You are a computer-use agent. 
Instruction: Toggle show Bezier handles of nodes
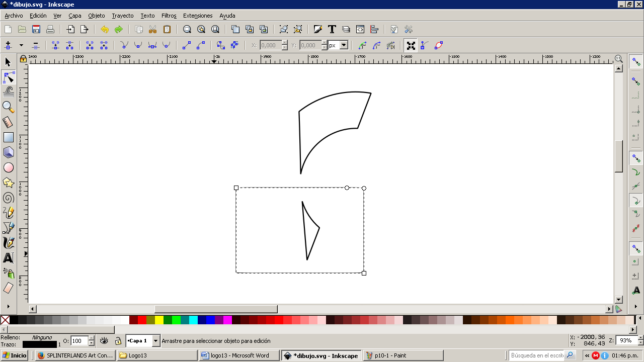(x=425, y=45)
